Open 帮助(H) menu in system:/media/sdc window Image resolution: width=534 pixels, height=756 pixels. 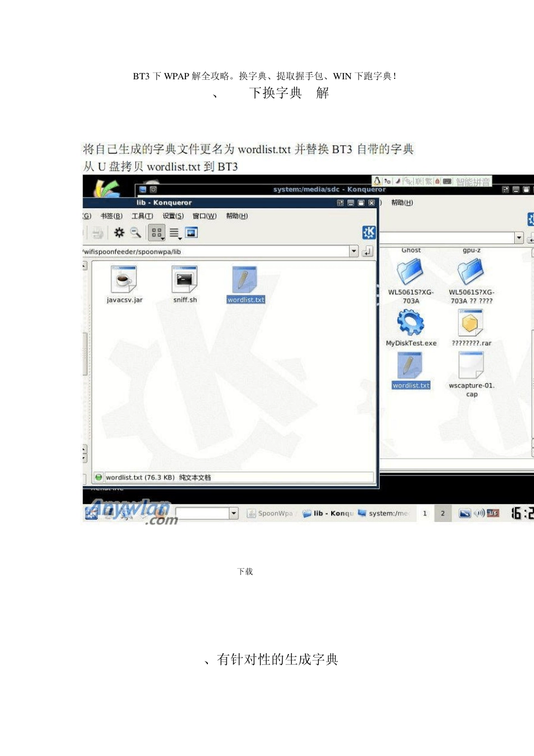(x=402, y=202)
